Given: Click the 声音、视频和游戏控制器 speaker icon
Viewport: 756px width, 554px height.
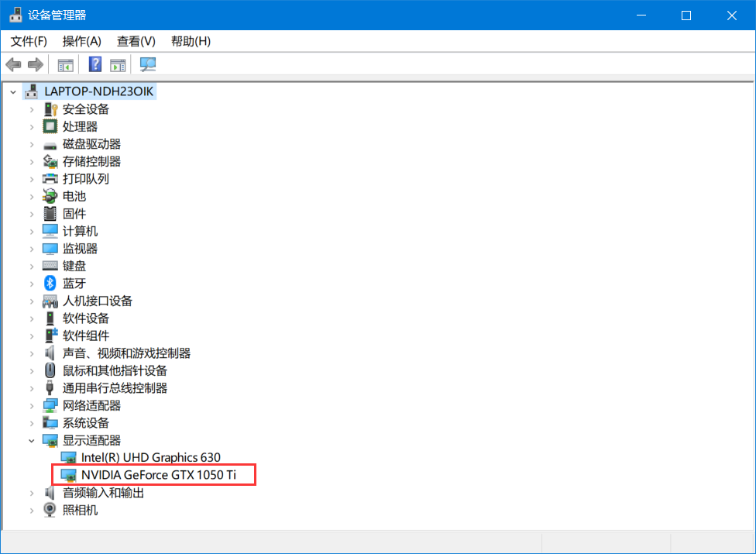Looking at the screenshot, I should pyautogui.click(x=50, y=353).
